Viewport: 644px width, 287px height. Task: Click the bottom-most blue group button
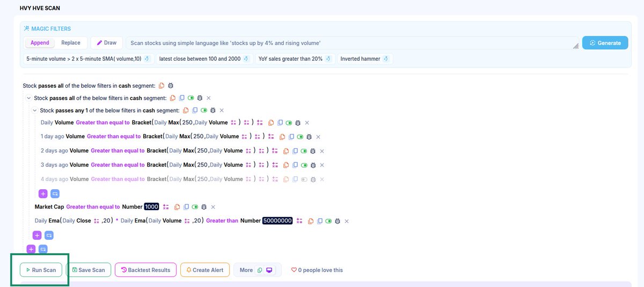click(x=43, y=249)
